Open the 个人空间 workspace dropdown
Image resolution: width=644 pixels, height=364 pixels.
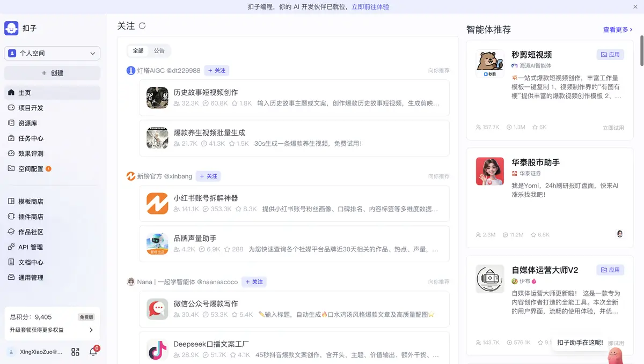click(x=52, y=53)
